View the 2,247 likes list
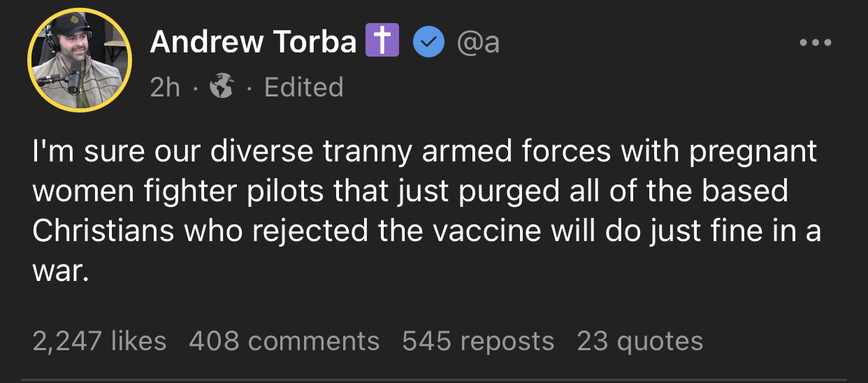 (99, 341)
